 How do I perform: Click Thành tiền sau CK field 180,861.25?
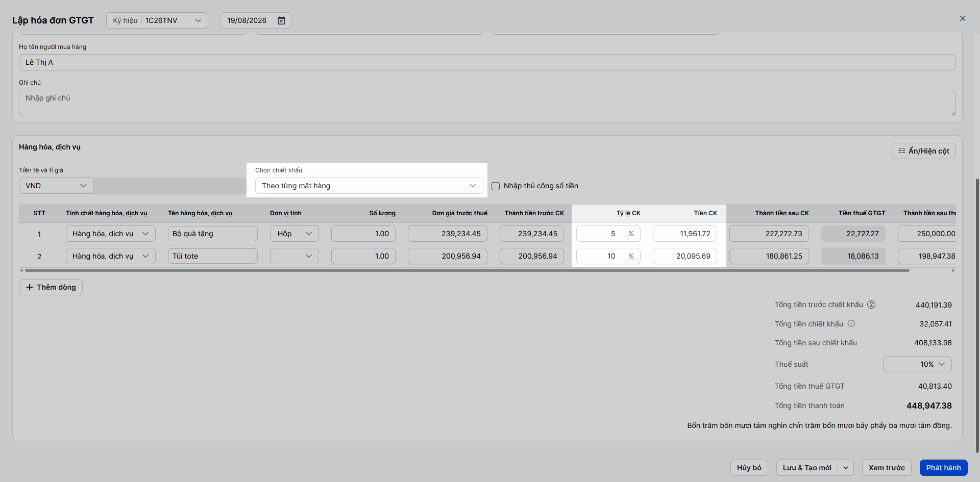click(x=769, y=256)
